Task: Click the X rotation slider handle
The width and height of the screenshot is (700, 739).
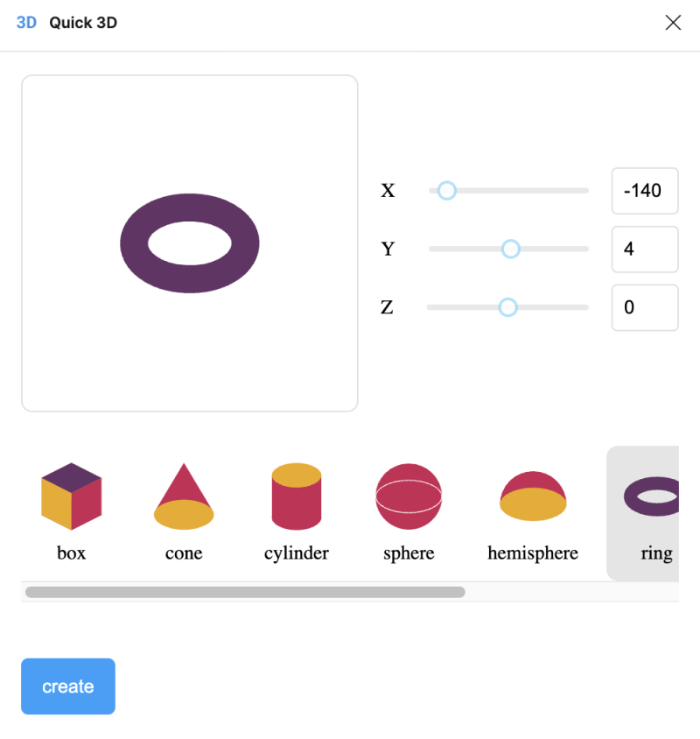Action: [446, 190]
